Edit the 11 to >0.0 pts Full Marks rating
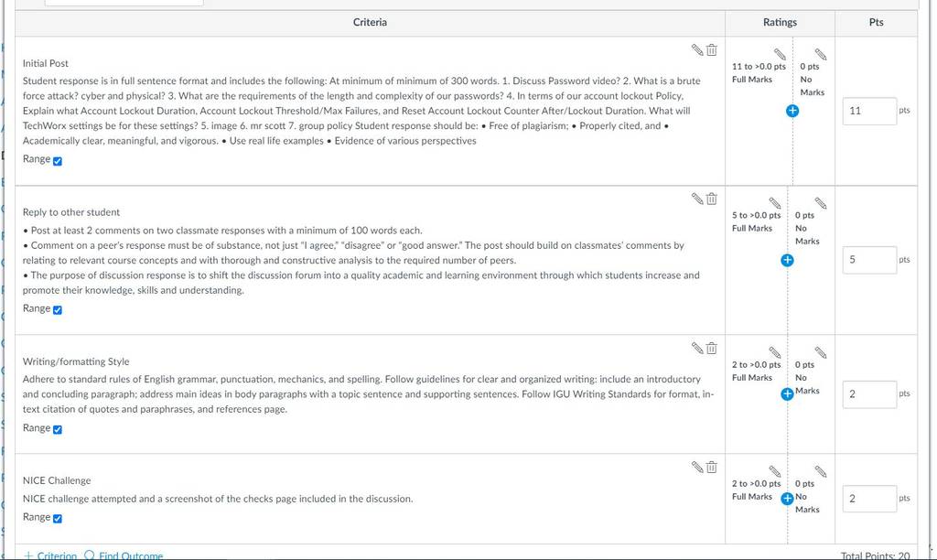The height and width of the screenshot is (560, 937). point(780,54)
